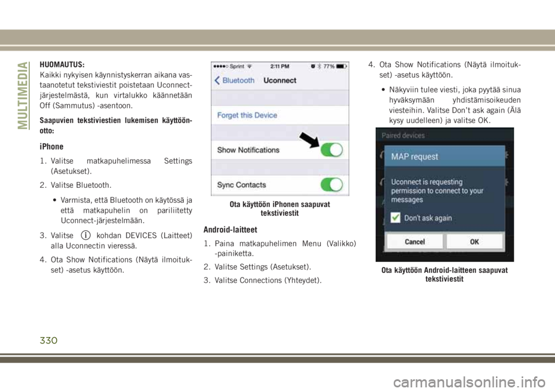This screenshot has height=392, width=555.
Task: Click the Uconnect title in iPhone header
Action: [x=280, y=80]
